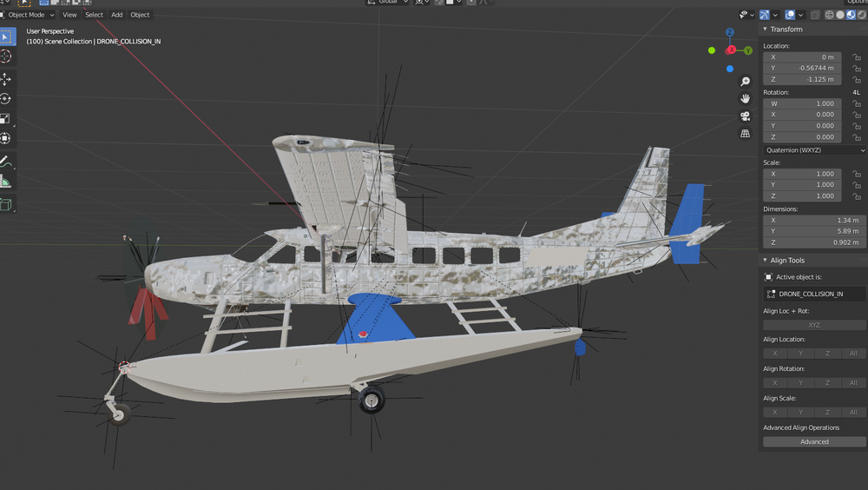Collapse the Transform panel
The height and width of the screenshot is (490, 868).
coord(766,30)
